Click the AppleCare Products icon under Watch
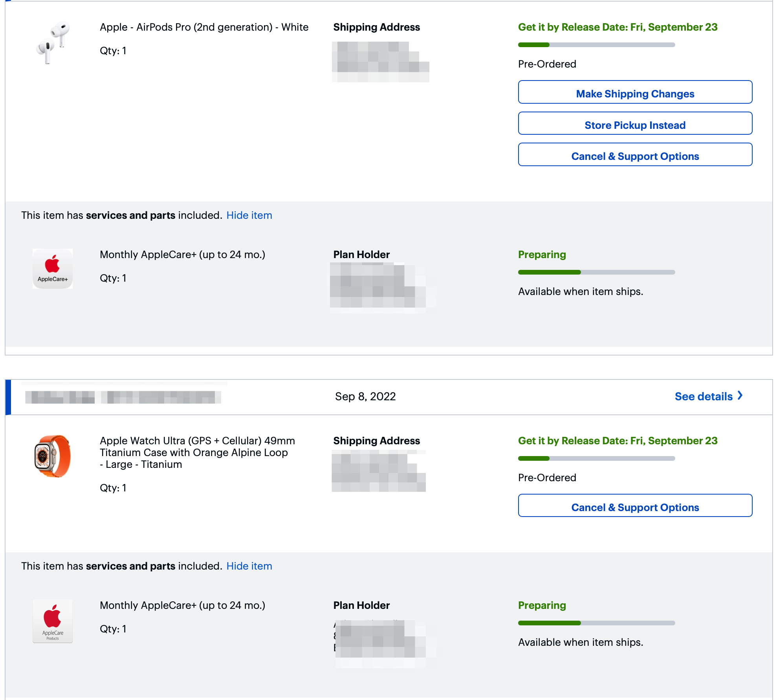 [x=53, y=621]
